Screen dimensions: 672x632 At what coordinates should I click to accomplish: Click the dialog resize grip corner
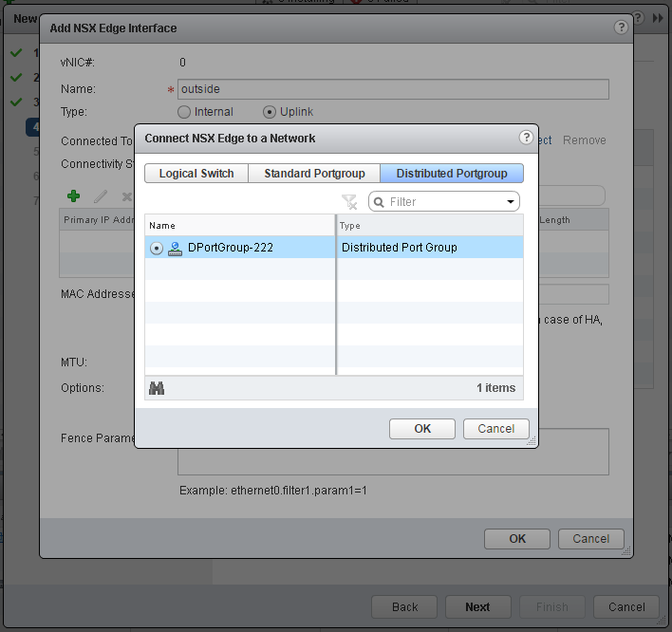point(531,441)
